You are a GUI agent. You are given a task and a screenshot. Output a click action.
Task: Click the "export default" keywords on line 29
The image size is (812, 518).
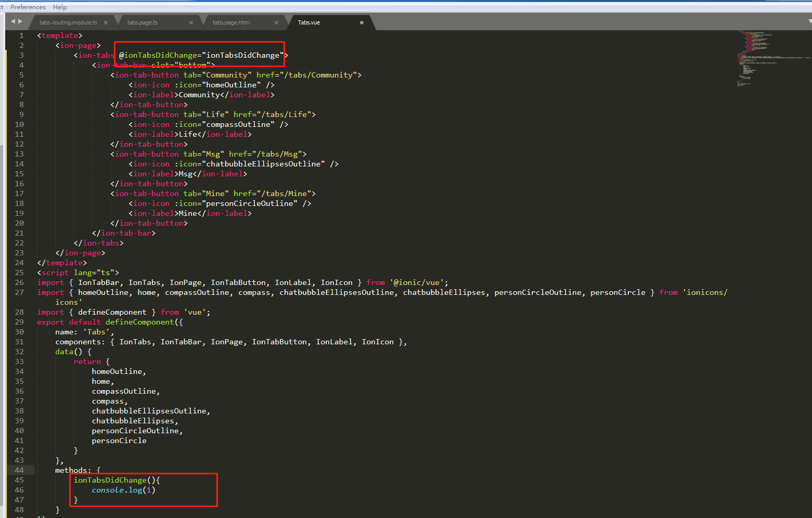pos(69,322)
